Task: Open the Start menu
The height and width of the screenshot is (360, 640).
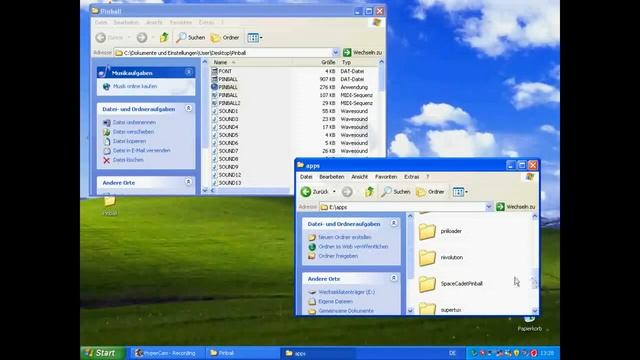Action: pyautogui.click(x=102, y=353)
